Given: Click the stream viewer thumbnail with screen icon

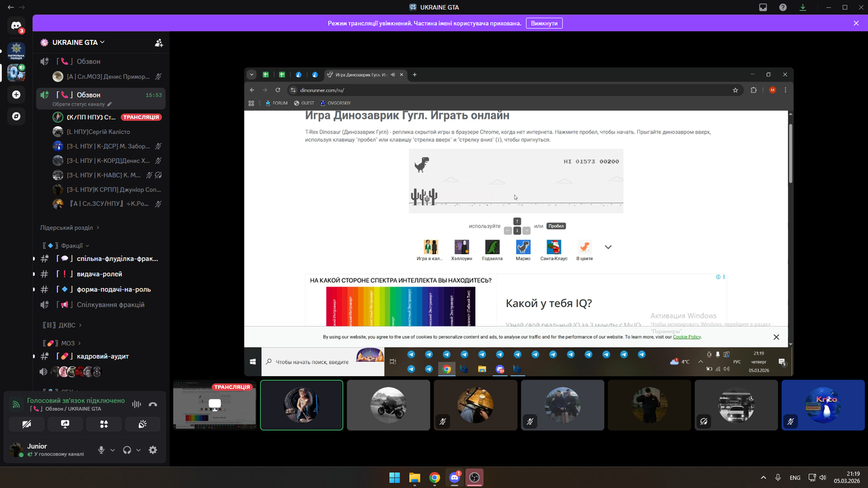Looking at the screenshot, I should tap(215, 405).
